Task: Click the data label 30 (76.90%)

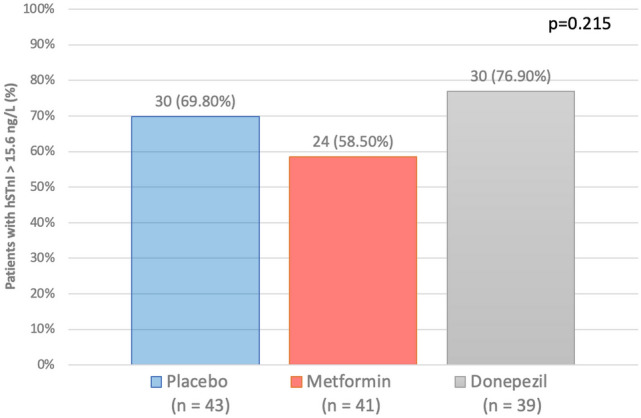Action: (x=510, y=76)
